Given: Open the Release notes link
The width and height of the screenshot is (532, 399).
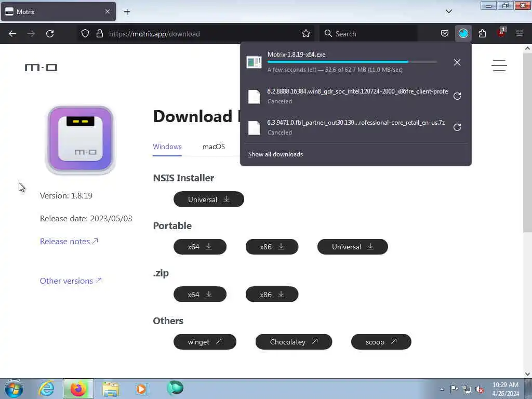Looking at the screenshot, I should [x=69, y=241].
